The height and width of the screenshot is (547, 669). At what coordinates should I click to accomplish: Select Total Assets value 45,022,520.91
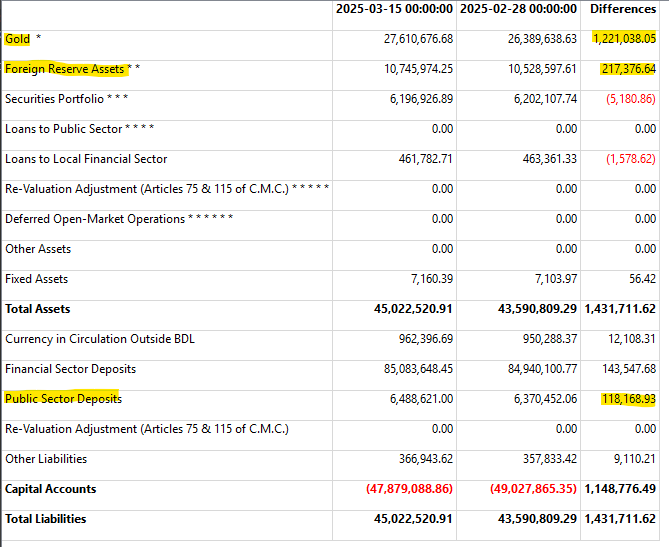click(413, 309)
